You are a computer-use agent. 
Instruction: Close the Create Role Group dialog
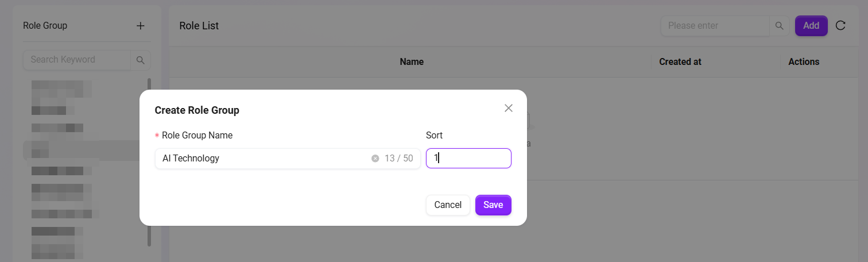tap(508, 108)
